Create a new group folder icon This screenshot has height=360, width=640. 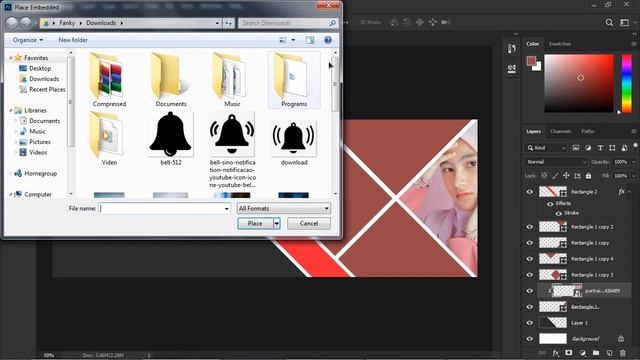(x=596, y=353)
